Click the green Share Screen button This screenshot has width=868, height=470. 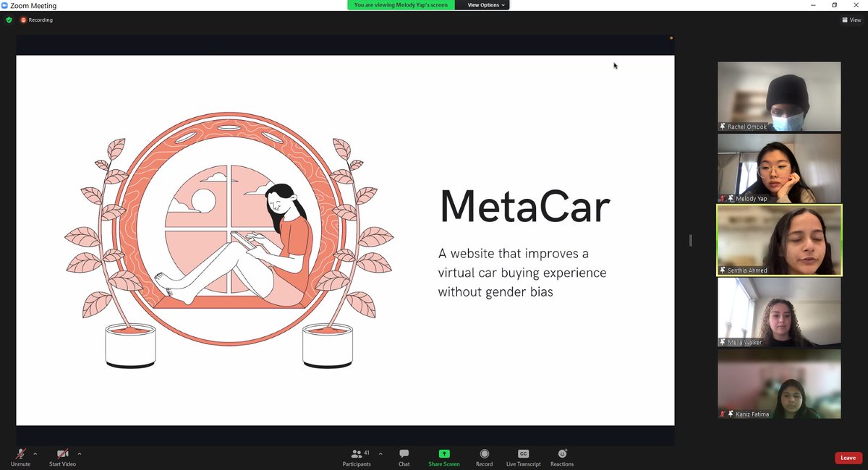(444, 457)
